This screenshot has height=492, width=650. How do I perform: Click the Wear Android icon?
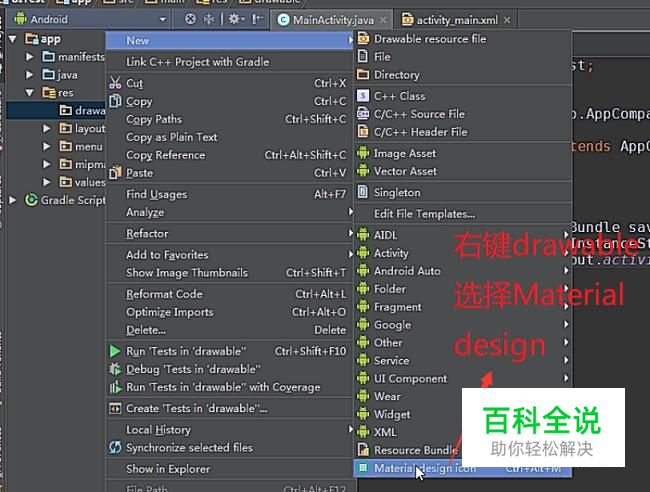[x=363, y=396]
